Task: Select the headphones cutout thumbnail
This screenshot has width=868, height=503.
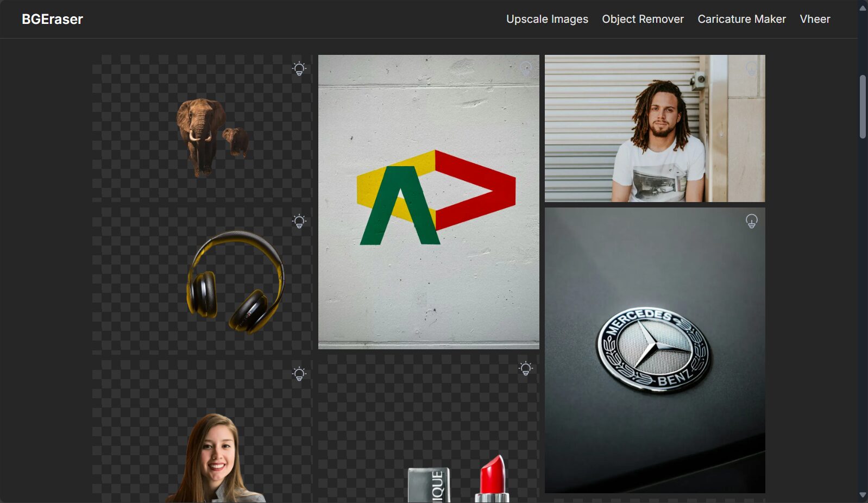Action: pyautogui.click(x=202, y=281)
